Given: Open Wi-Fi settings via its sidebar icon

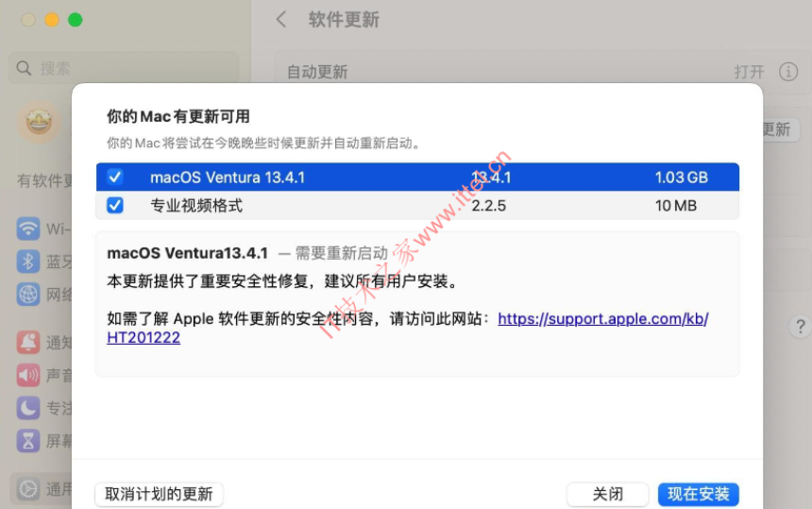Looking at the screenshot, I should (x=28, y=229).
